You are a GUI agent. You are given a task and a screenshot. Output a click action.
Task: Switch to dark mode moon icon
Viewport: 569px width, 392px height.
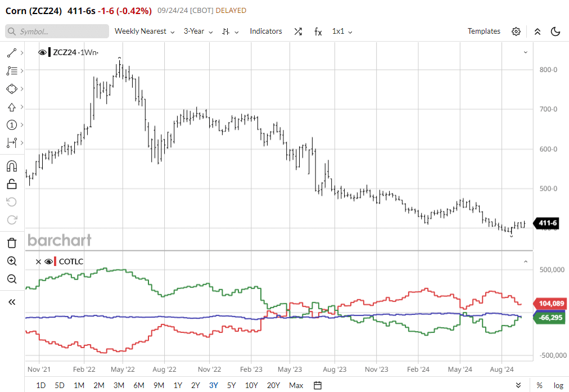[x=556, y=31]
